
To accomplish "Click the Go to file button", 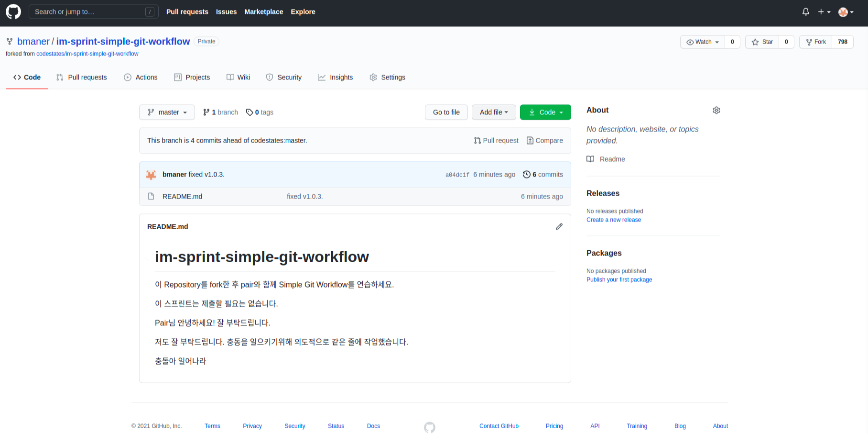I will coord(446,112).
